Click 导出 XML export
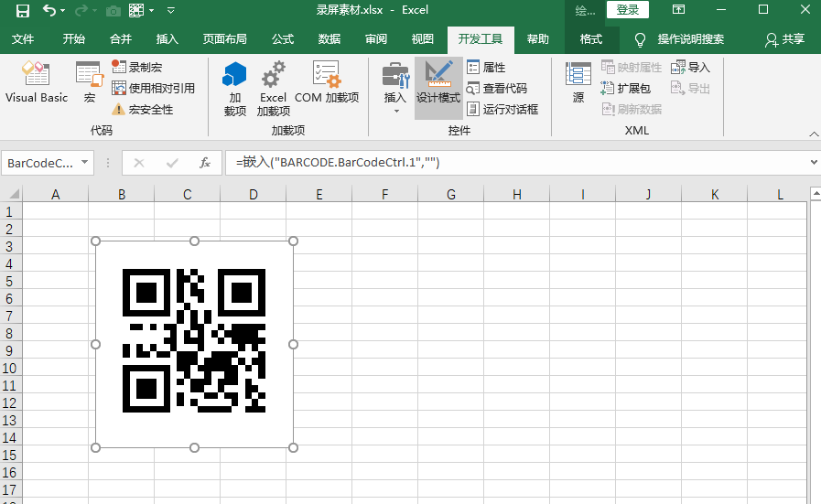821x504 pixels. tap(690, 88)
